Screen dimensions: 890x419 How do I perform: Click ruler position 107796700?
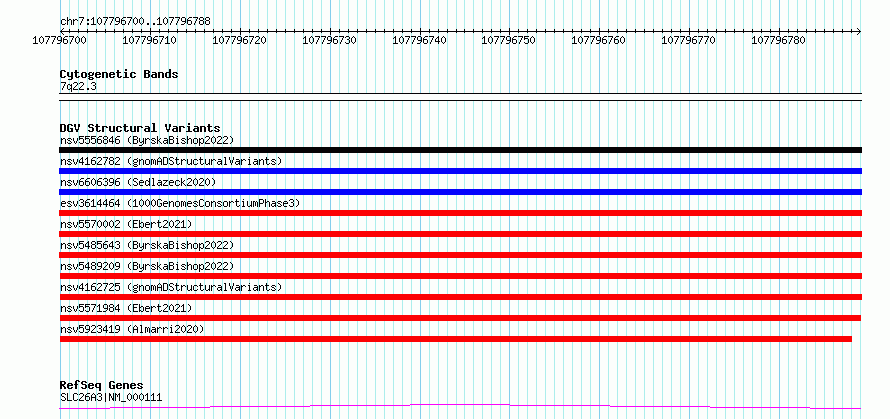click(60, 40)
